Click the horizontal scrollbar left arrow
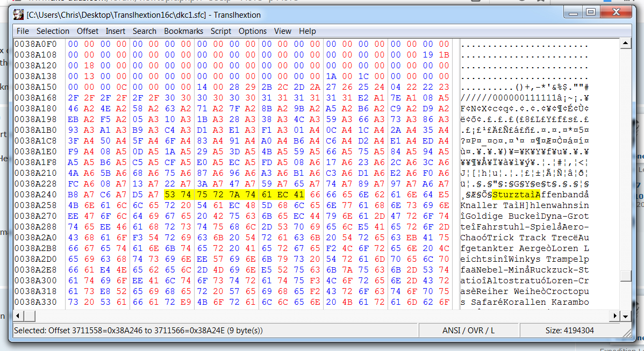Screen dimensions: 644x351 click(18, 316)
